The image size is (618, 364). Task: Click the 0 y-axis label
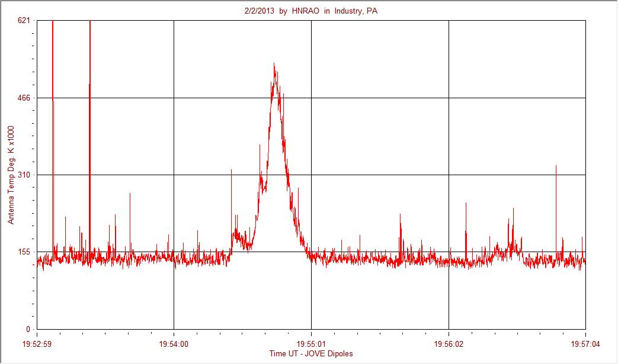tap(28, 329)
